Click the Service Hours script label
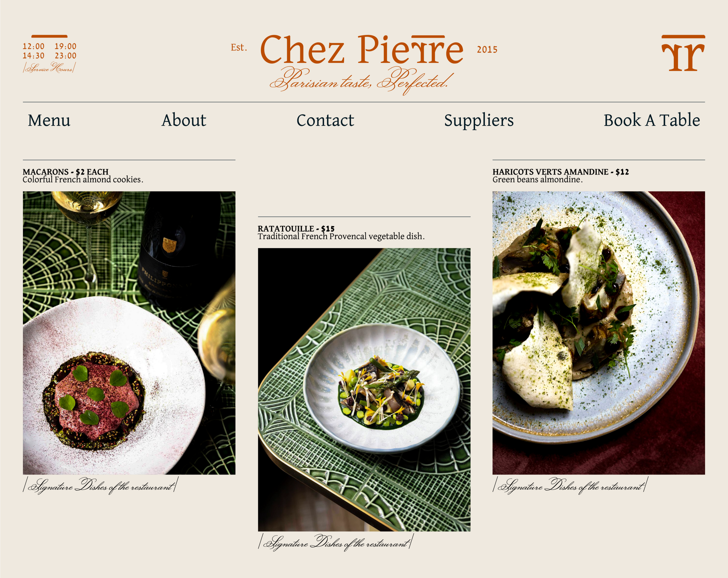The height and width of the screenshot is (578, 728). tap(49, 68)
